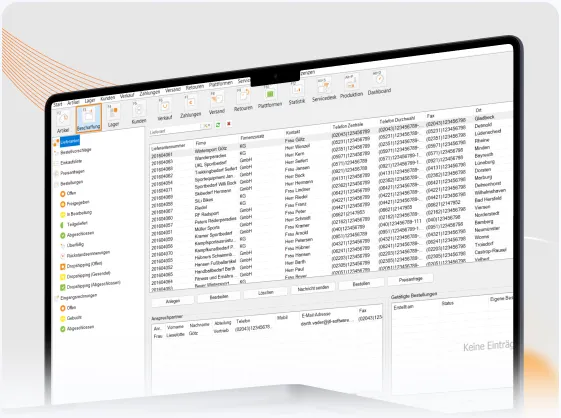Click the green refresh icon beside search
Screen dimensions: 561x418
[x=218, y=125]
